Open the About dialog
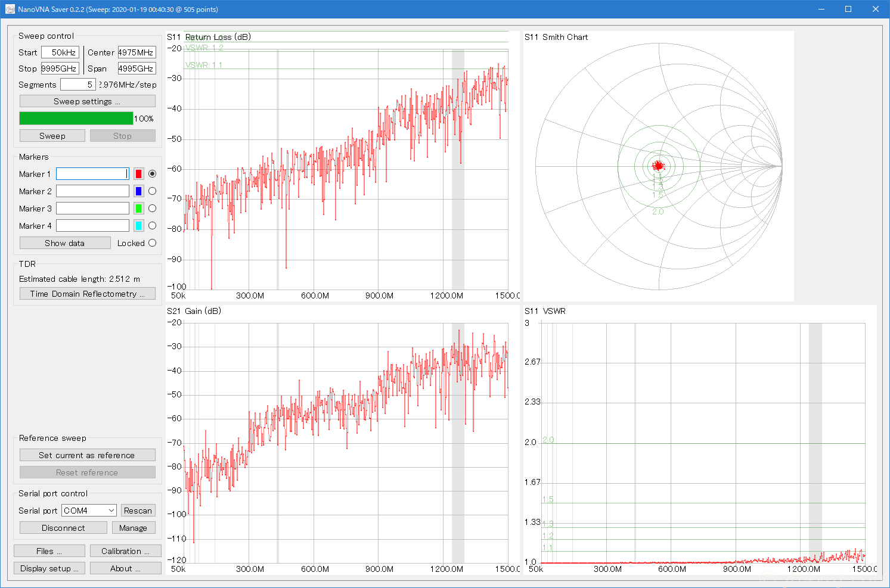 click(126, 568)
